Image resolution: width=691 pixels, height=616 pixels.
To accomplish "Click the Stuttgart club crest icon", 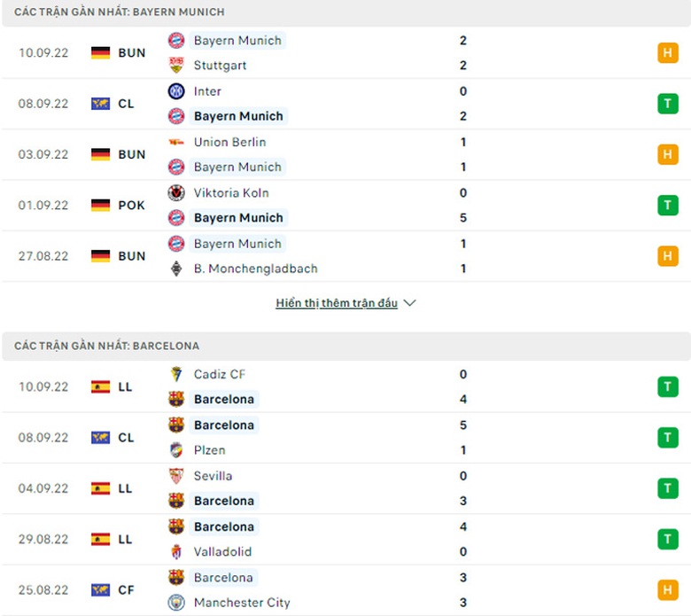I will point(176,66).
